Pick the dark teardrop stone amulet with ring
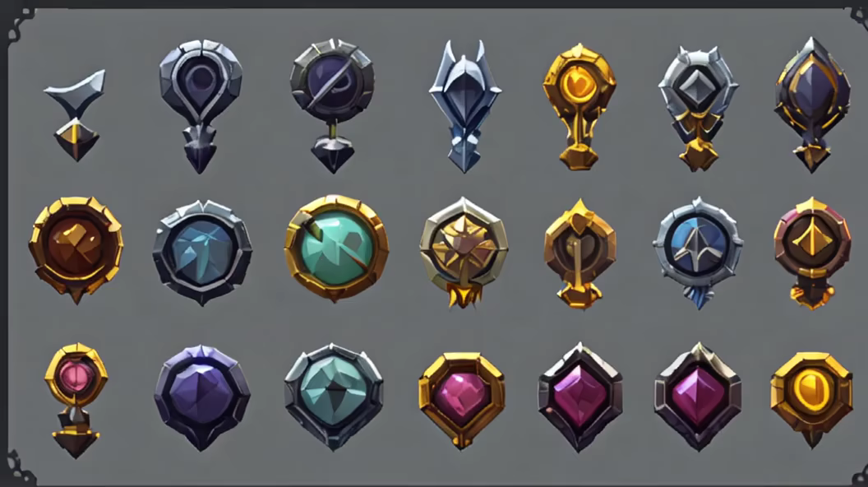 [x=201, y=105]
